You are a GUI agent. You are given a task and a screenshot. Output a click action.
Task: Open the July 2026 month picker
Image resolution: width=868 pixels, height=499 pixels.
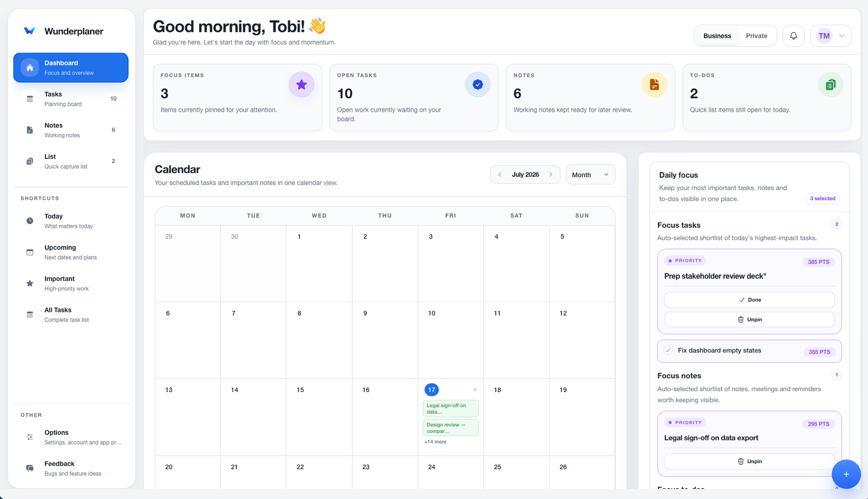coord(525,175)
